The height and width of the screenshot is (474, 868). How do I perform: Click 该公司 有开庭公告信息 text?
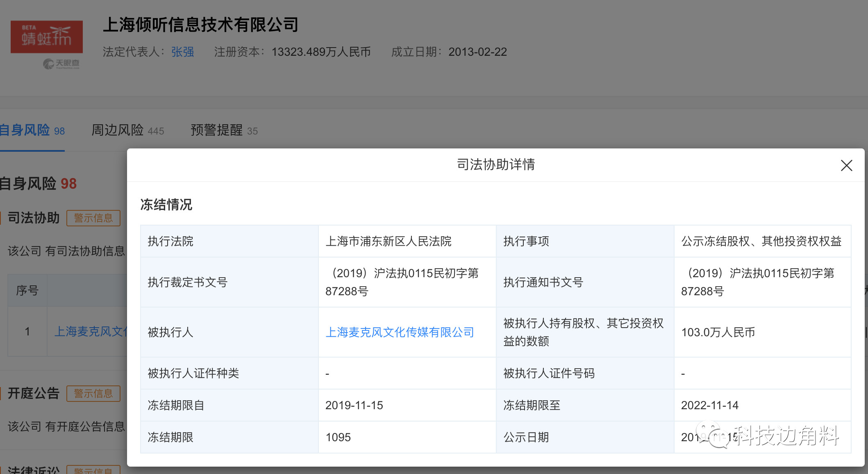coord(66,426)
